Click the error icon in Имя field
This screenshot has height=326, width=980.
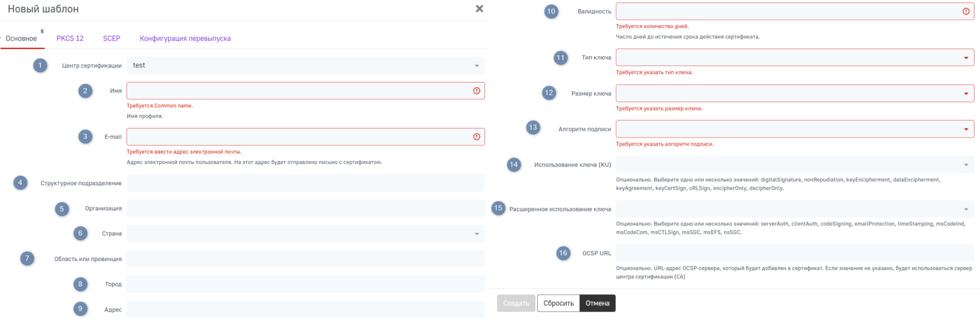coord(477,91)
